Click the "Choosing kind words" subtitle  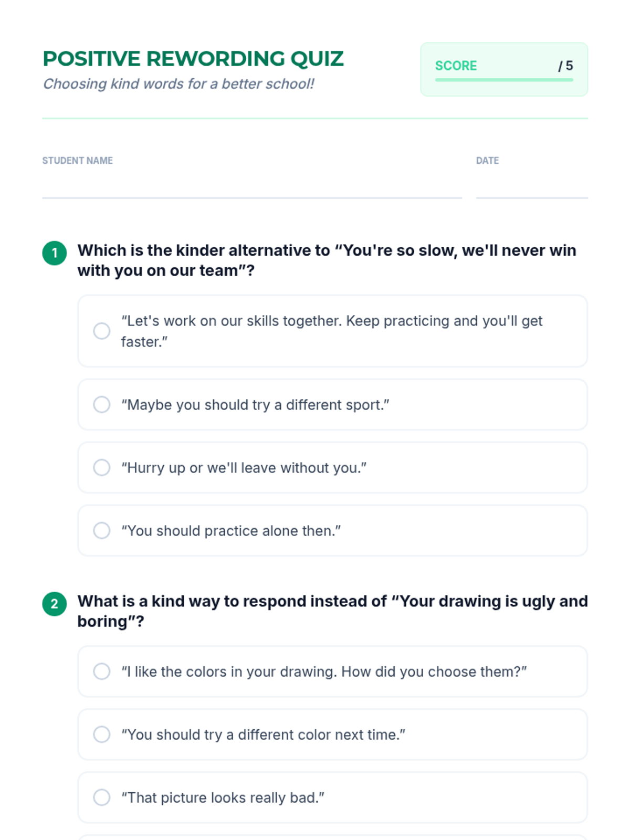tap(178, 84)
